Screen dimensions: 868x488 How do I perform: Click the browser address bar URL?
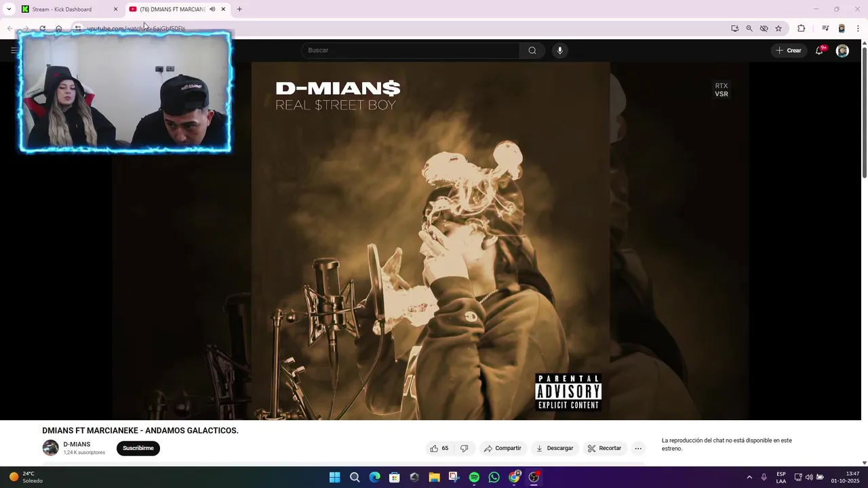136,28
